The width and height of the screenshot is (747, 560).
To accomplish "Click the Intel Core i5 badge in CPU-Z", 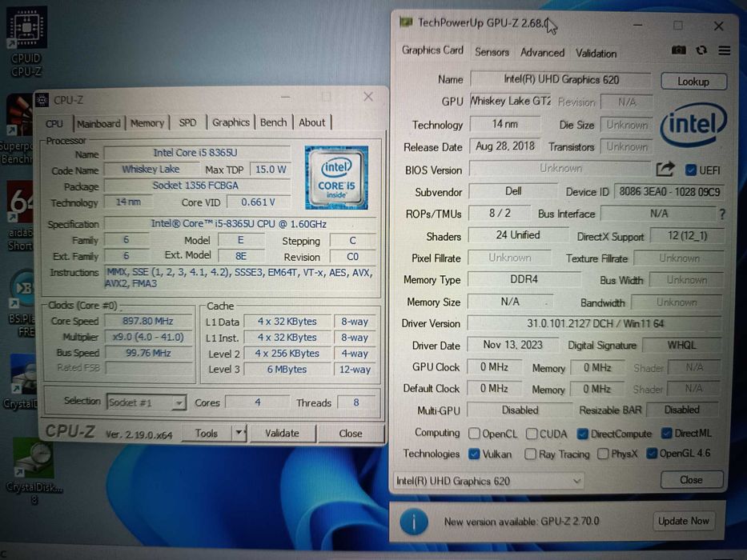I will (336, 178).
